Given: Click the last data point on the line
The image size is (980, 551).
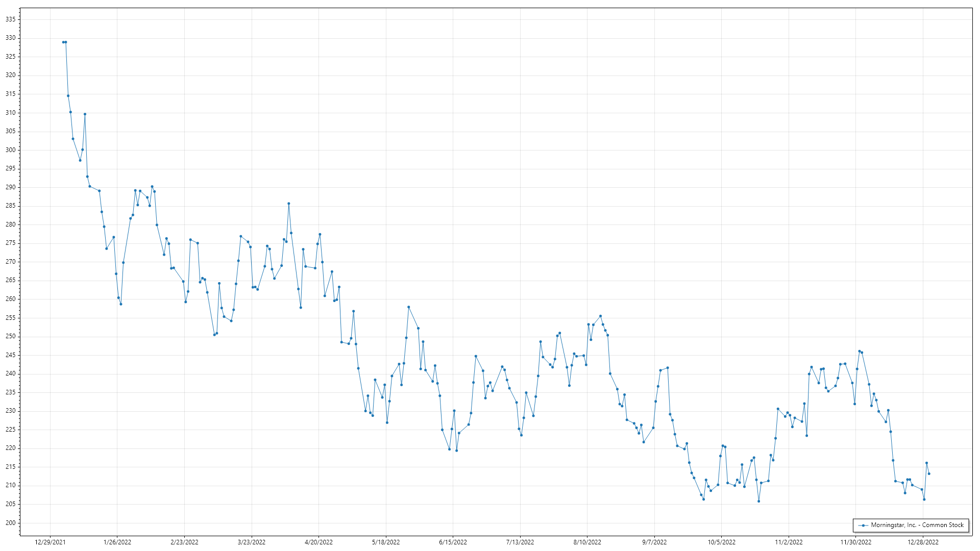Looking at the screenshot, I should coord(929,474).
